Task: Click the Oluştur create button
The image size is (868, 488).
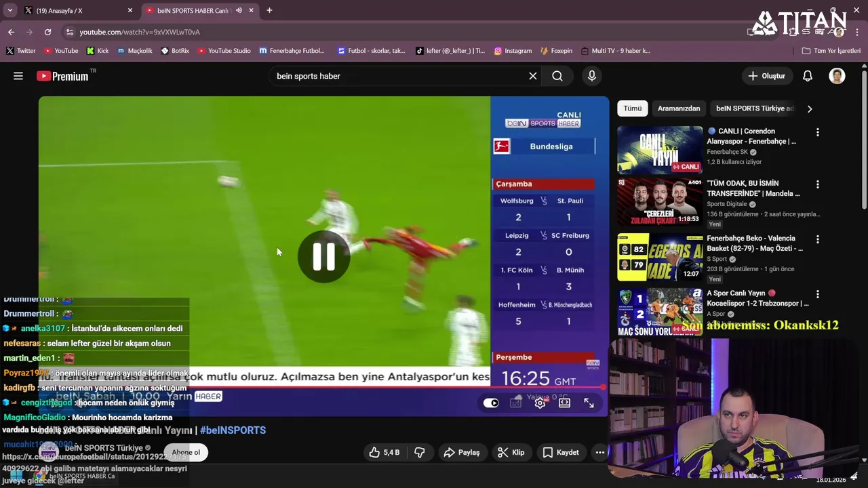Action: (x=766, y=76)
